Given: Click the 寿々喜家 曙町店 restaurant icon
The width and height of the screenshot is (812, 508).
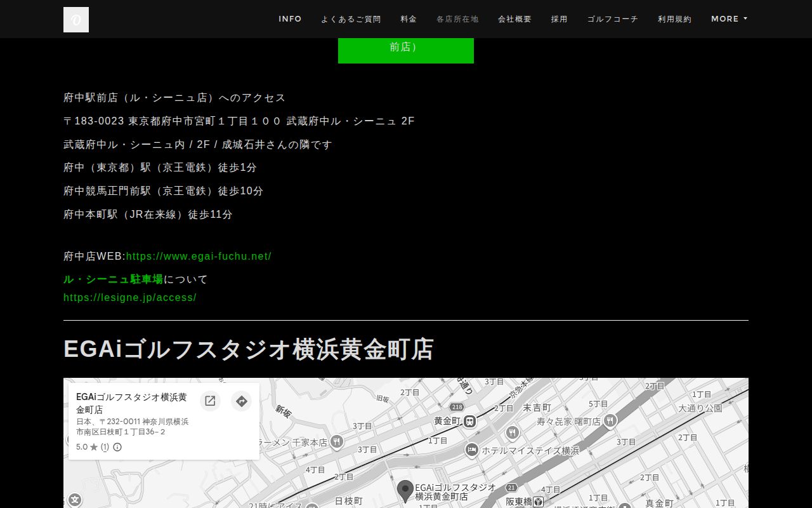Looking at the screenshot, I should click(x=610, y=420).
